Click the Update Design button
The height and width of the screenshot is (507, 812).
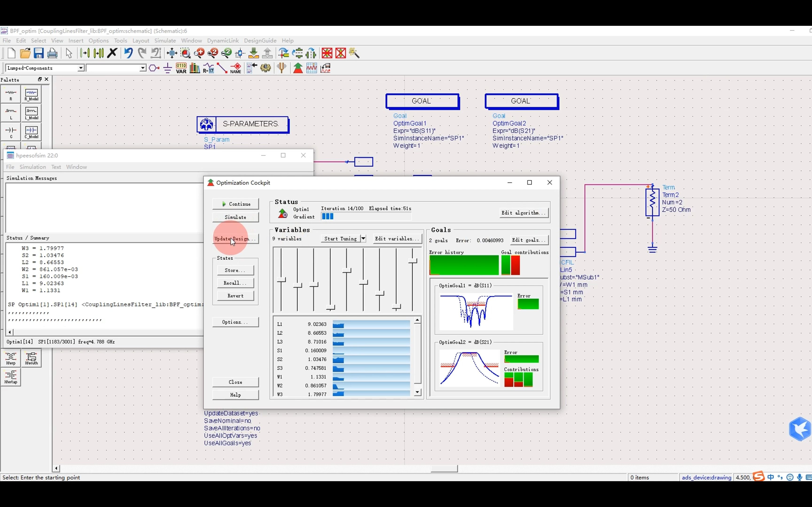(x=235, y=239)
